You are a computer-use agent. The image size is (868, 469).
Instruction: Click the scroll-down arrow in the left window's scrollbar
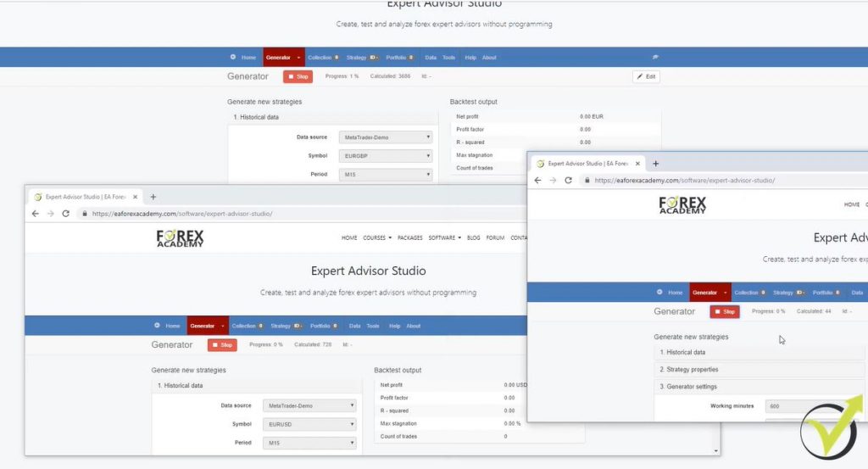(716, 451)
